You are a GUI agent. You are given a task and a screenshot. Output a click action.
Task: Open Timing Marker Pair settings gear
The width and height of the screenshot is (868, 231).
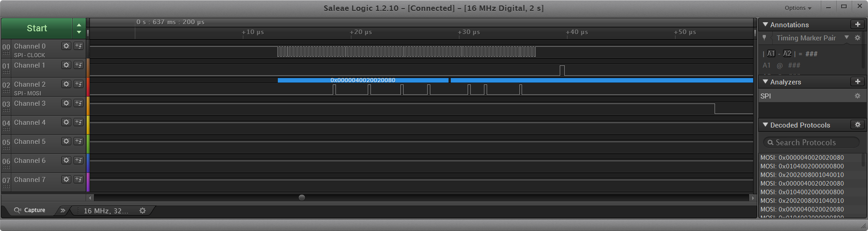858,38
